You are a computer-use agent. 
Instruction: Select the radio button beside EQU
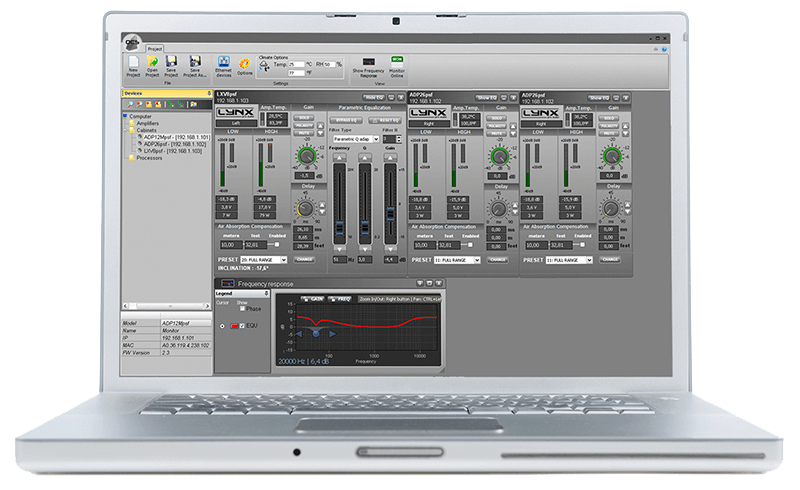[x=222, y=326]
